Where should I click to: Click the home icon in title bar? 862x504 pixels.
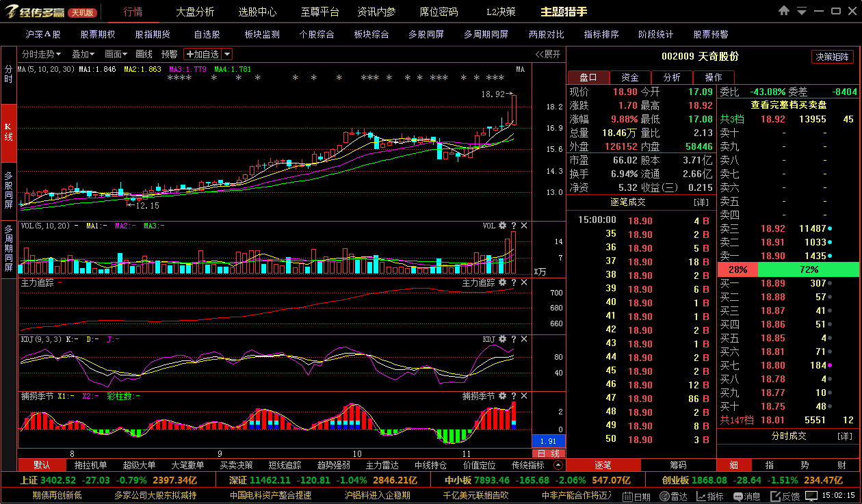click(784, 11)
